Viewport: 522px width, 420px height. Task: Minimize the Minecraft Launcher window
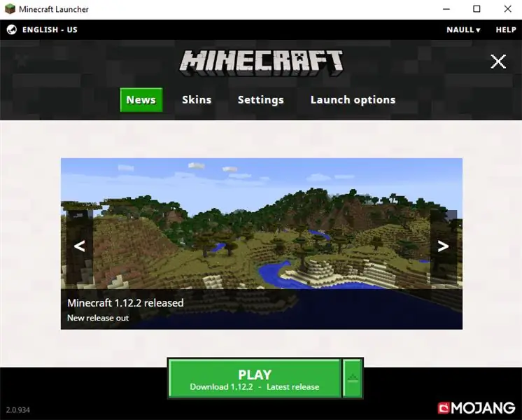(x=446, y=9)
